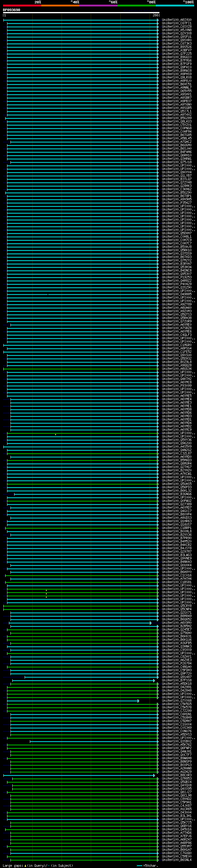
Task: Select hit label UniRef100_Q8LKU3
Action: (177, 122)
